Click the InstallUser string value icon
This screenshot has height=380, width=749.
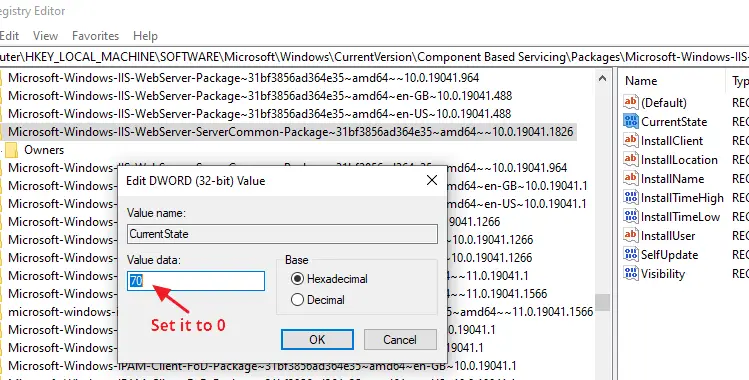click(631, 235)
